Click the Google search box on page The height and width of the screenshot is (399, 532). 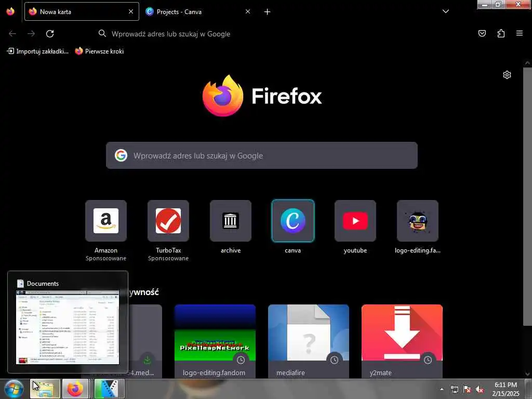tap(262, 155)
